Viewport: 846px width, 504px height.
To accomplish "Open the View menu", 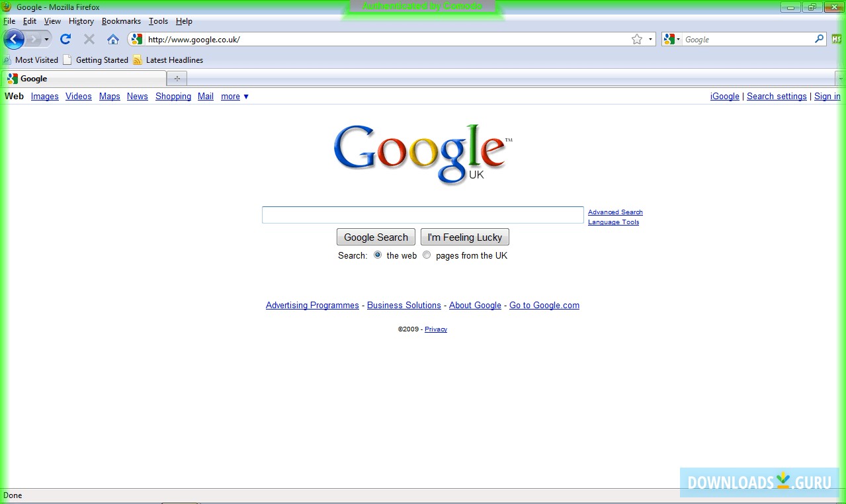I will point(52,21).
